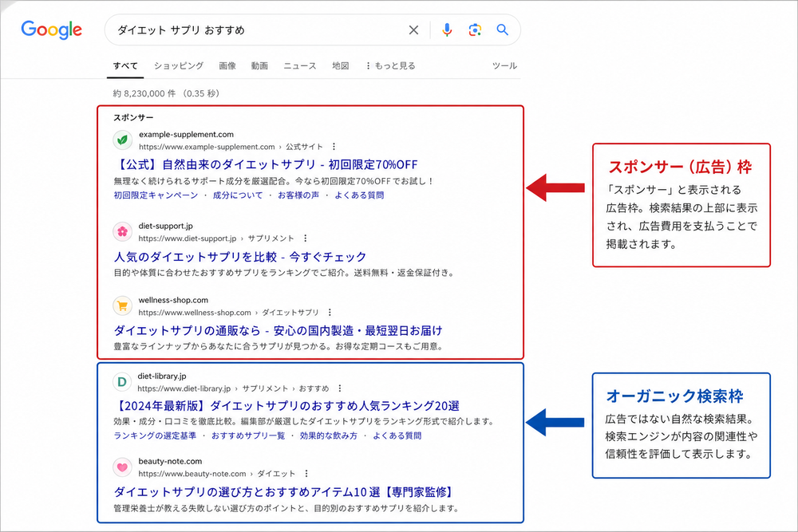Open よくある質問 sitelink under diet-library result
Screen dimensions: 798x532
[x=397, y=435]
